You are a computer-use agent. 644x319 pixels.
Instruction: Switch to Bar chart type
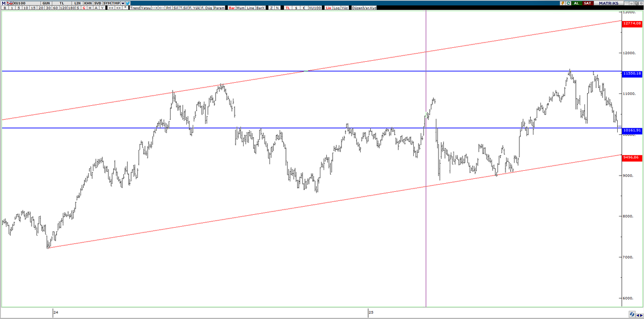[x=232, y=8]
